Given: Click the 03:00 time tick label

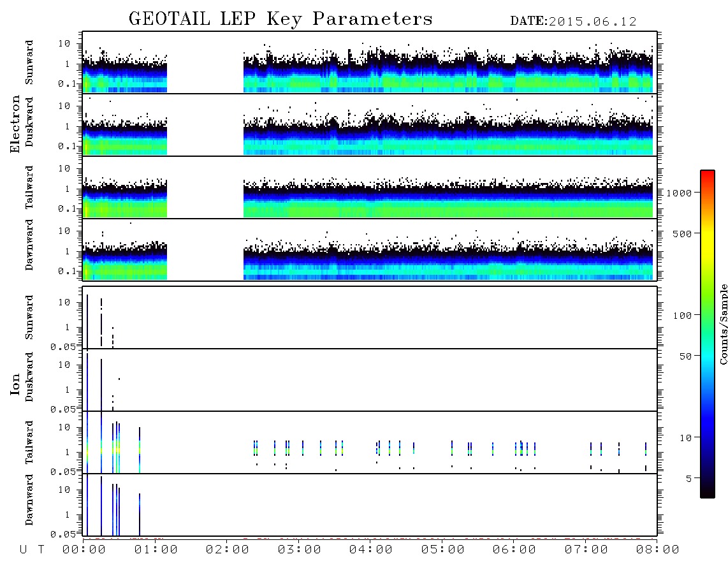Looking at the screenshot, I should pos(300,550).
